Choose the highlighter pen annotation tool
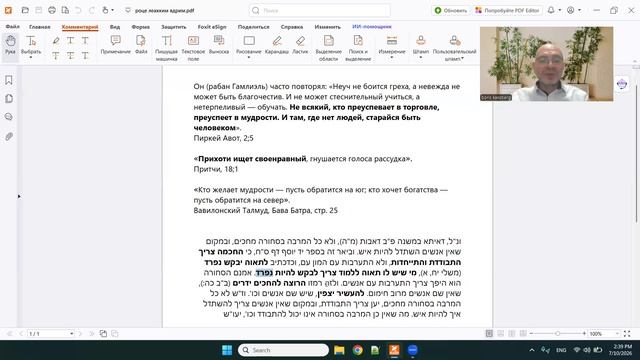 click(56, 40)
